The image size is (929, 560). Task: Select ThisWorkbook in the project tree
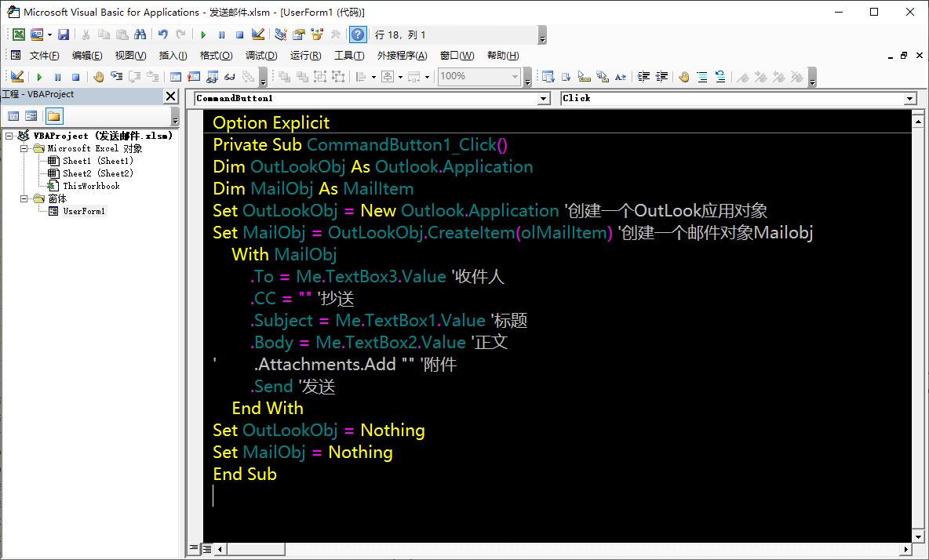click(x=91, y=186)
